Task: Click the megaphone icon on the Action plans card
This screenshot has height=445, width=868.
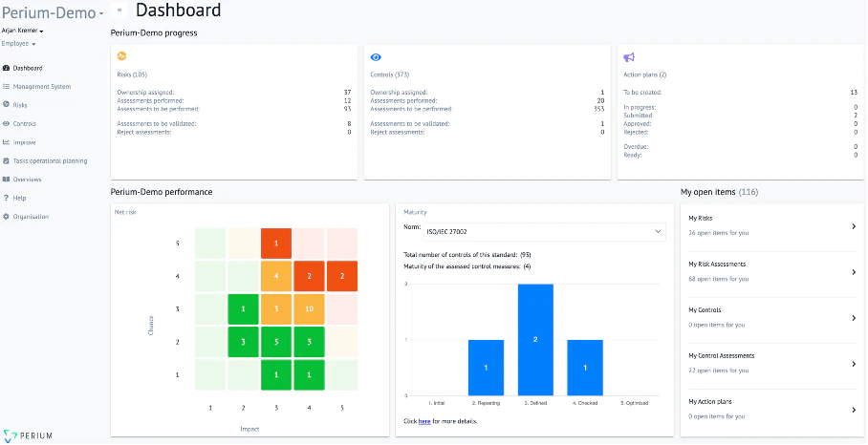Action: point(629,57)
